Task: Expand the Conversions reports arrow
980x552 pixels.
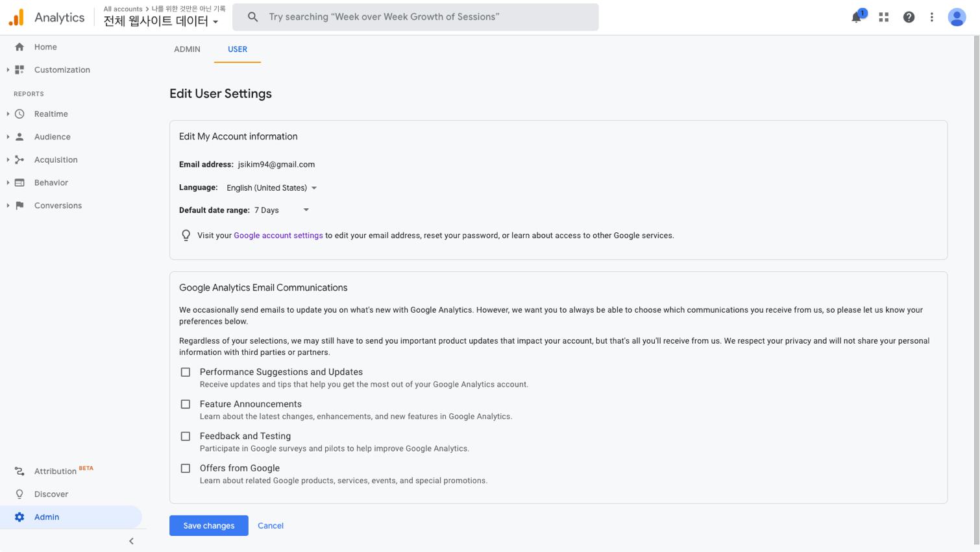Action: click(x=8, y=206)
